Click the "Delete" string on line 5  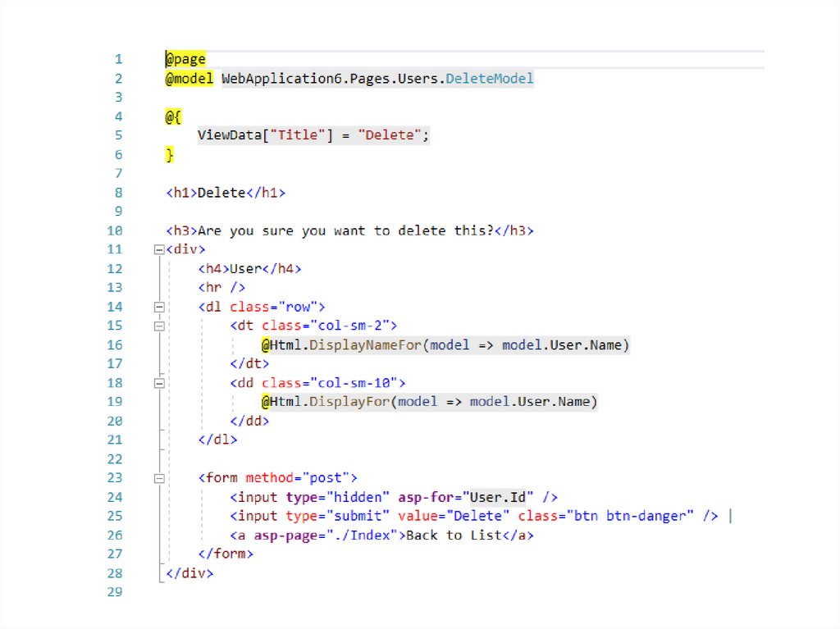point(390,135)
